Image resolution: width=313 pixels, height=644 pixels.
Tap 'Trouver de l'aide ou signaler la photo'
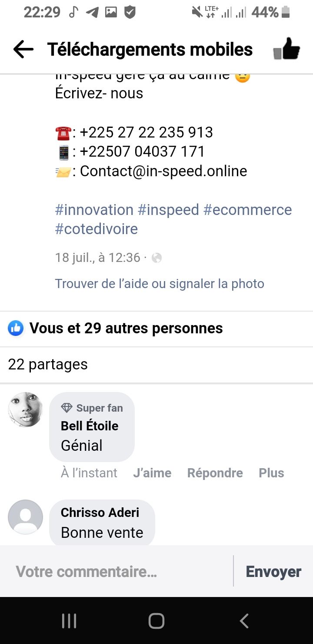pos(160,284)
